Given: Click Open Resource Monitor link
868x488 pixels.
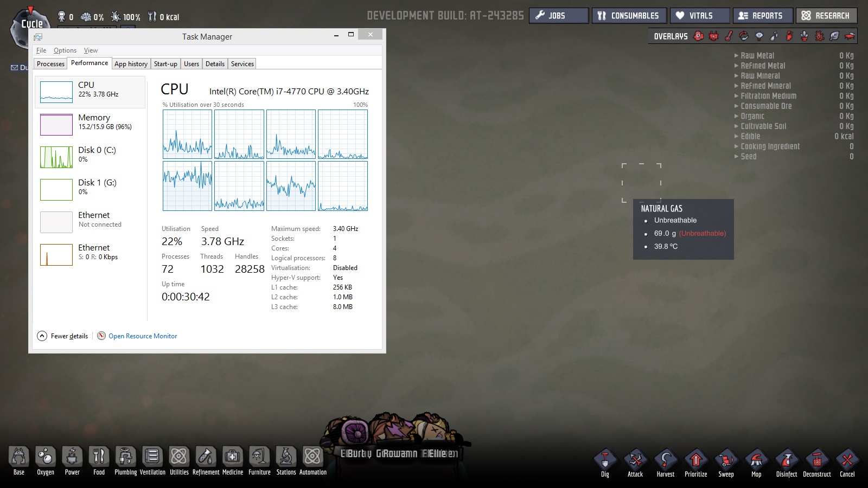Looking at the screenshot, I should pos(142,336).
